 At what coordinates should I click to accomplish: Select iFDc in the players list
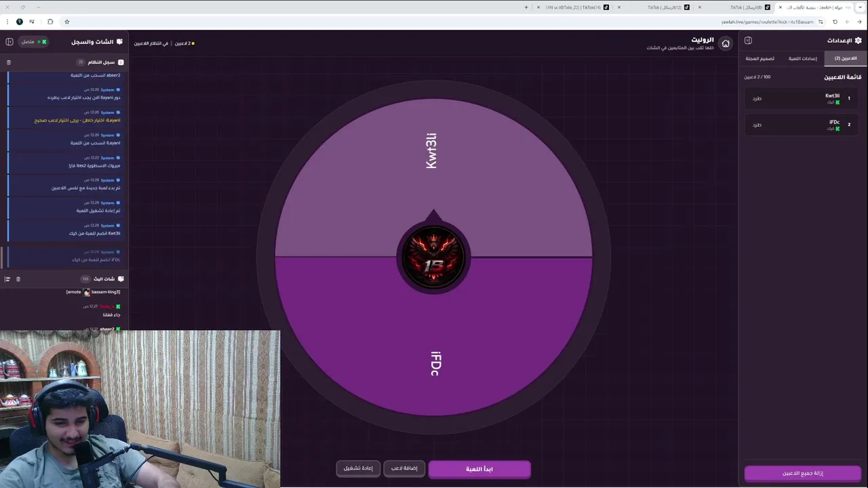[x=803, y=125]
